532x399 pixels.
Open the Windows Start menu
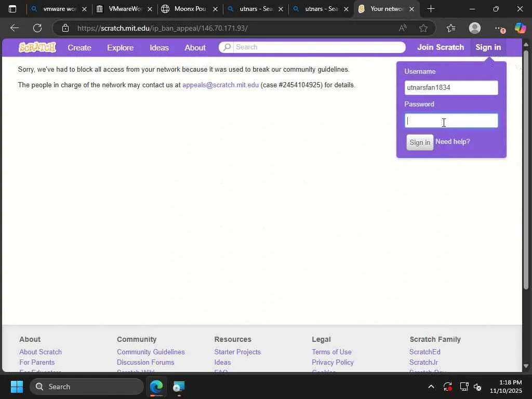point(17,387)
